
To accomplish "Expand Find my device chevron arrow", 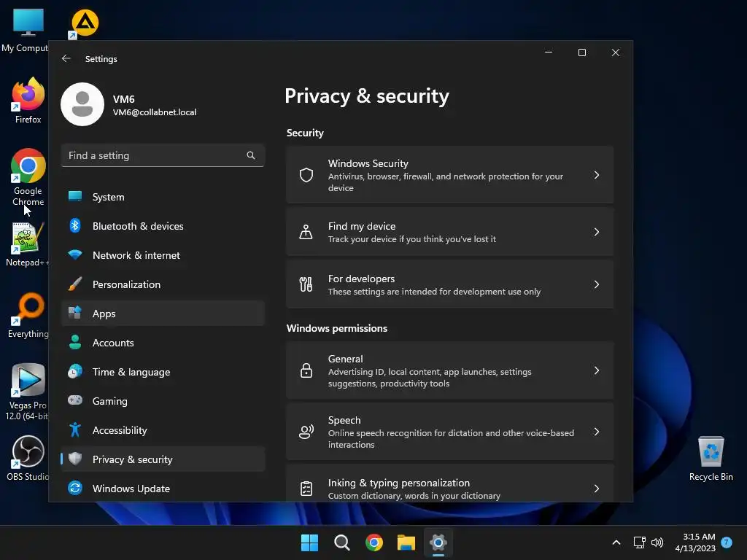I will (x=597, y=232).
